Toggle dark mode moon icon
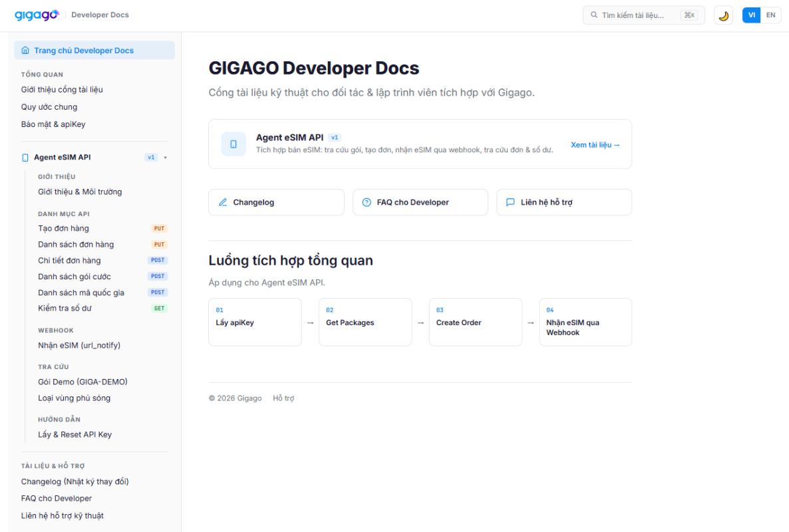Screen dimensions: 789x532 pos(723,15)
